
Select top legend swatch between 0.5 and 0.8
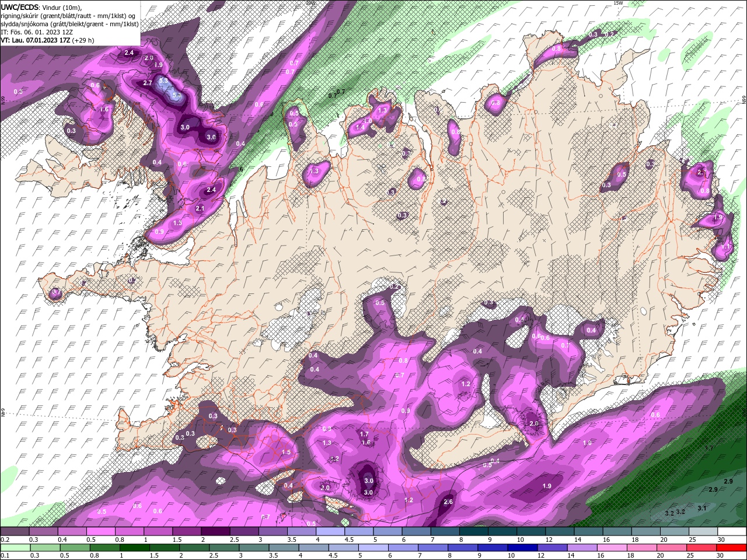[100, 531]
